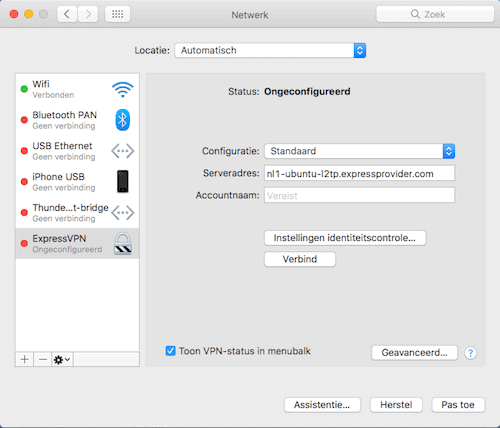Go forward with the toolbar forward arrow

tap(88, 14)
